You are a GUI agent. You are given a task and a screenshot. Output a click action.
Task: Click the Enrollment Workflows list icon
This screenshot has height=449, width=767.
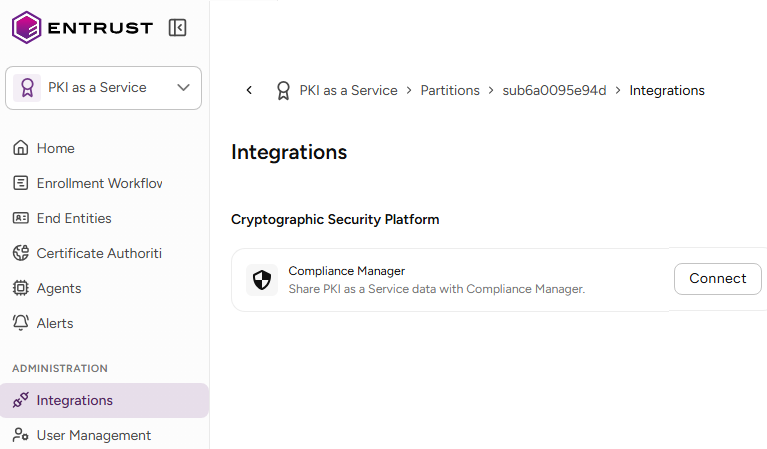[21, 183]
